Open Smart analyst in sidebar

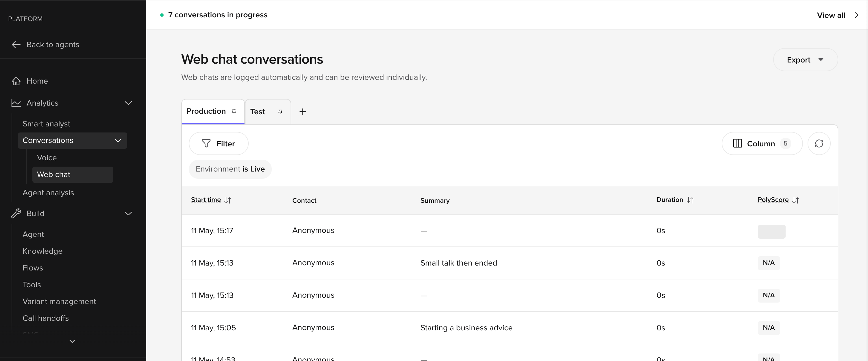click(46, 124)
